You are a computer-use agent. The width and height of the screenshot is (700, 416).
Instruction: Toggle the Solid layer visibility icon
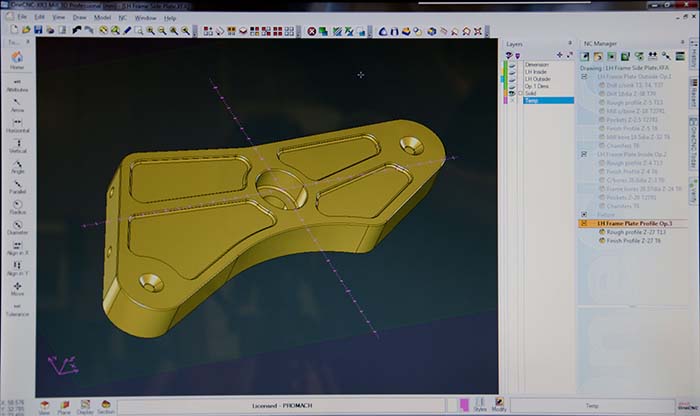pyautogui.click(x=510, y=93)
